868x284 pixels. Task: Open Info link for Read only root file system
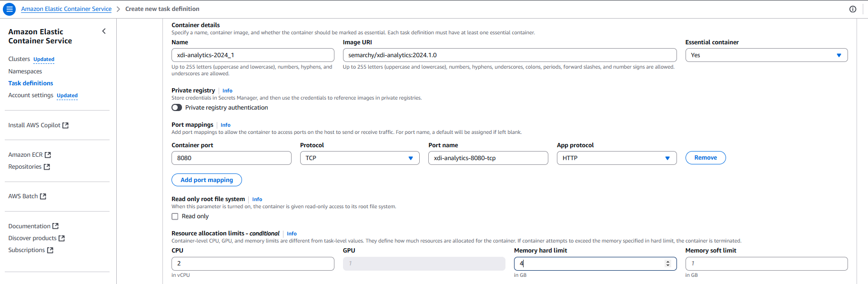click(x=257, y=199)
